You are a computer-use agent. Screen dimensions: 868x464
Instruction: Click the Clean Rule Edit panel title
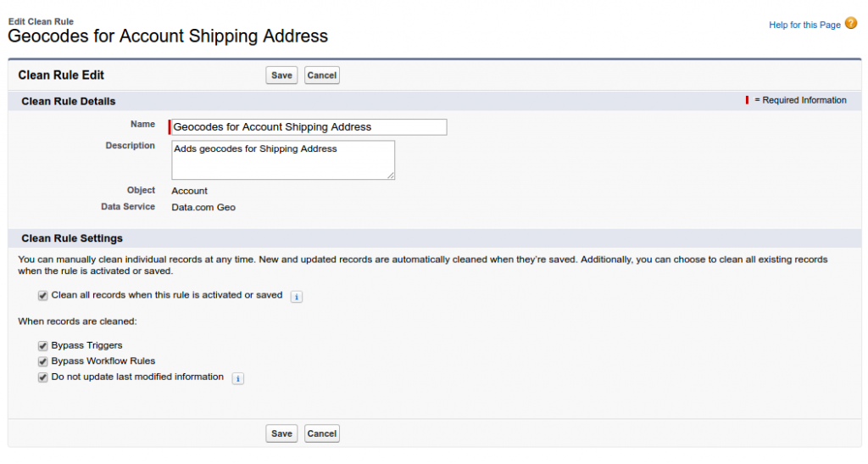click(61, 75)
